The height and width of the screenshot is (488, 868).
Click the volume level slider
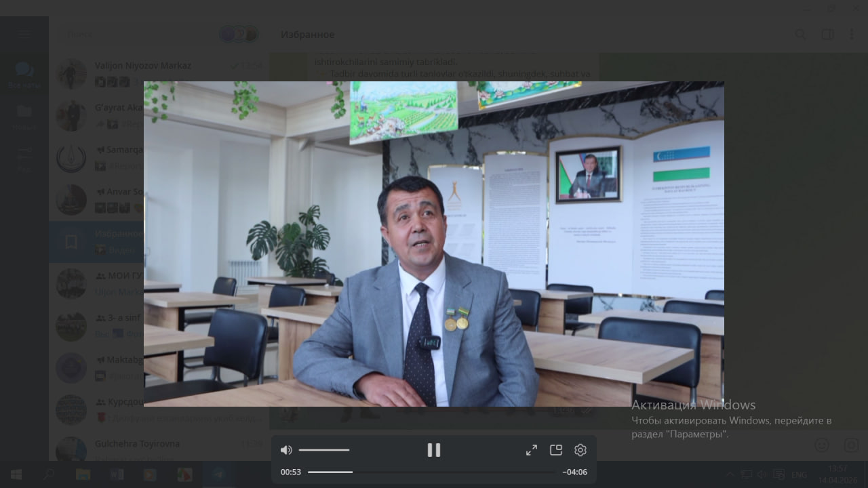[x=324, y=450]
